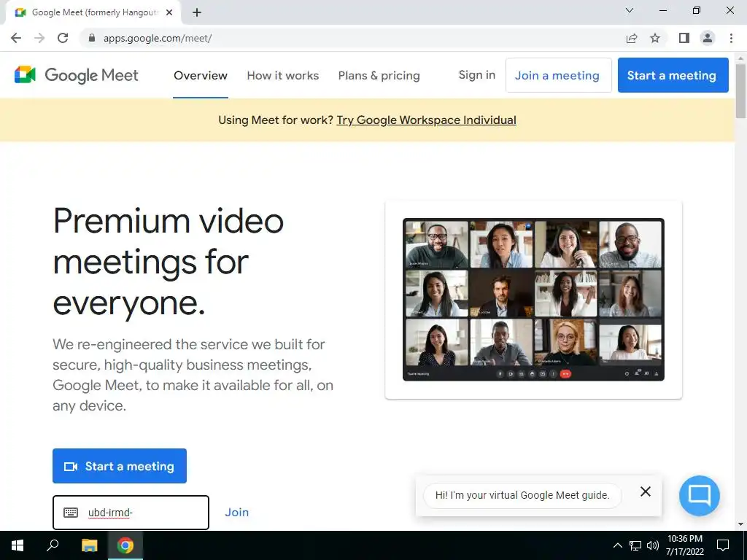
Task: Click the keyboard icon in code field
Action: [71, 513]
